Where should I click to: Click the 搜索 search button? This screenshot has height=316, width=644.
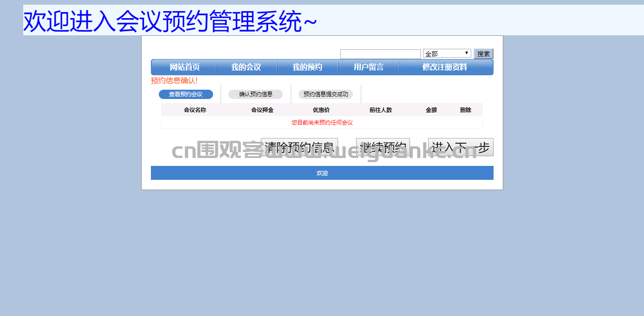(483, 54)
